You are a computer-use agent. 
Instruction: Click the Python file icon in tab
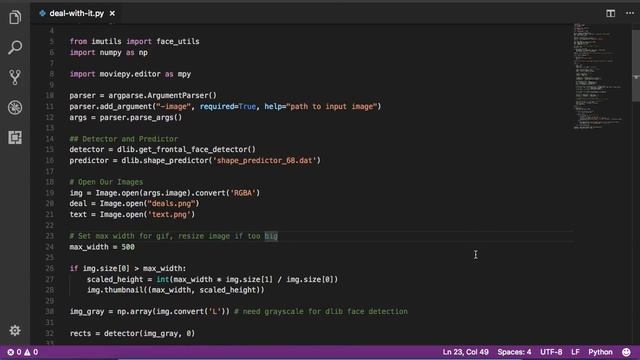coord(42,13)
